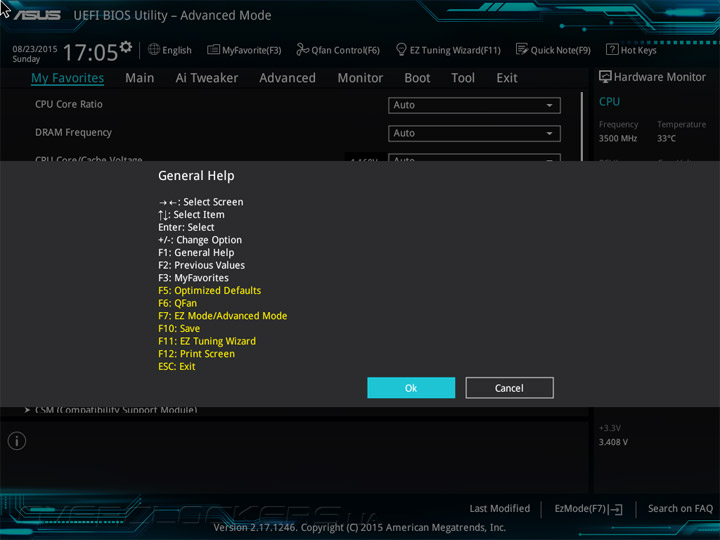This screenshot has height=540, width=720.
Task: Switch to the Boot tab
Action: [417, 78]
